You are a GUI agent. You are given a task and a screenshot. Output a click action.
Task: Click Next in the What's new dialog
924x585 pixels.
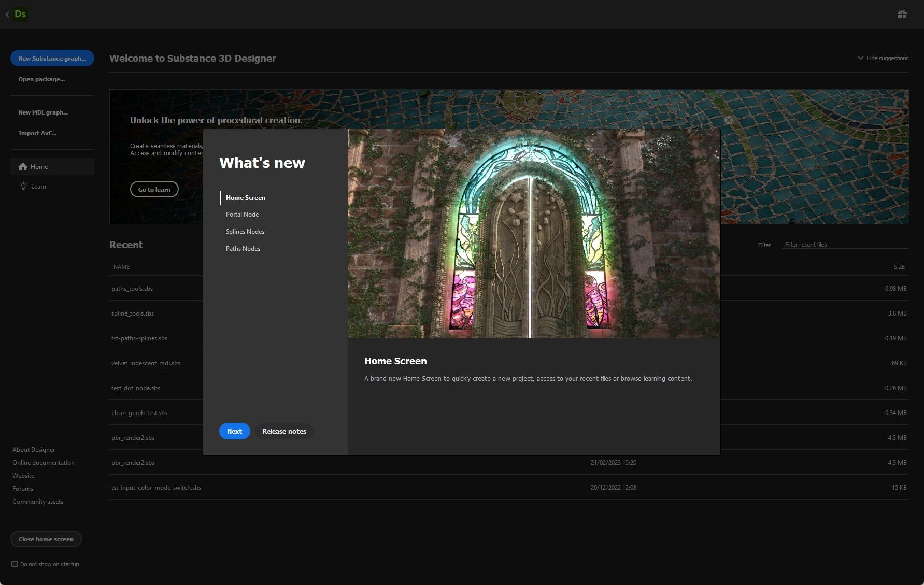234,431
